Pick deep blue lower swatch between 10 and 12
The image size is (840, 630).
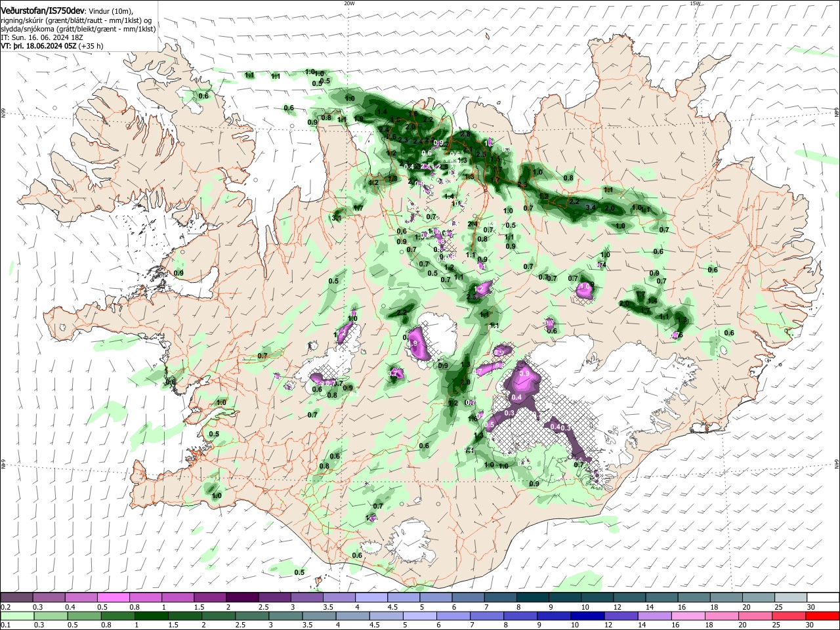[x=587, y=616]
